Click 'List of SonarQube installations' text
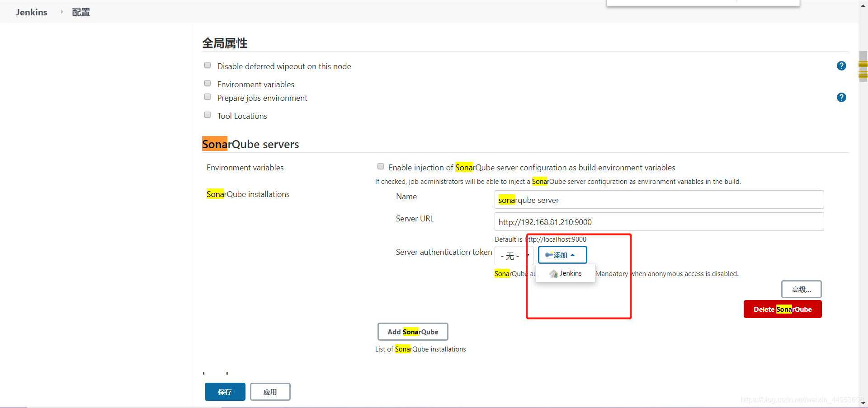The image size is (868, 408). [x=420, y=349]
